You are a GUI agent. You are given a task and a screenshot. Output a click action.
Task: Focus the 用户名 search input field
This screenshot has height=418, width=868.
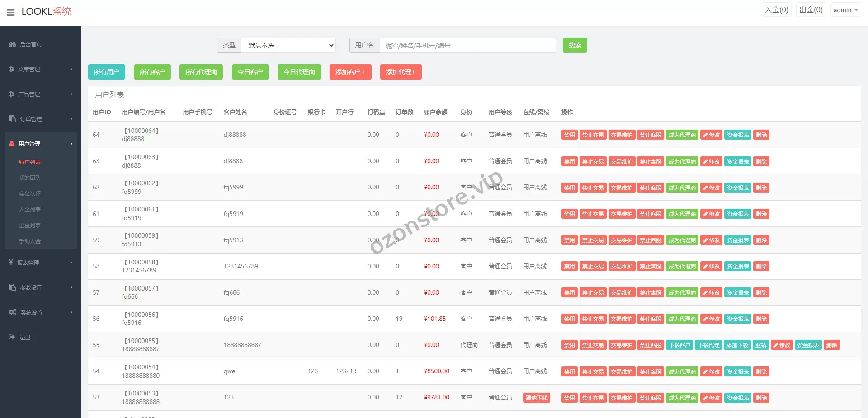pos(467,45)
